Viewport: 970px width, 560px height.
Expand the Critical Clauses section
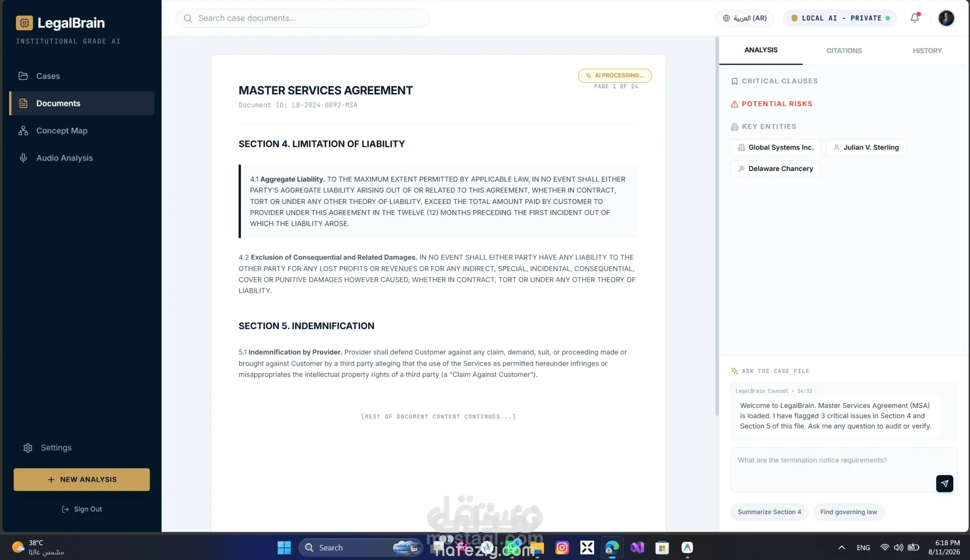[x=774, y=81]
